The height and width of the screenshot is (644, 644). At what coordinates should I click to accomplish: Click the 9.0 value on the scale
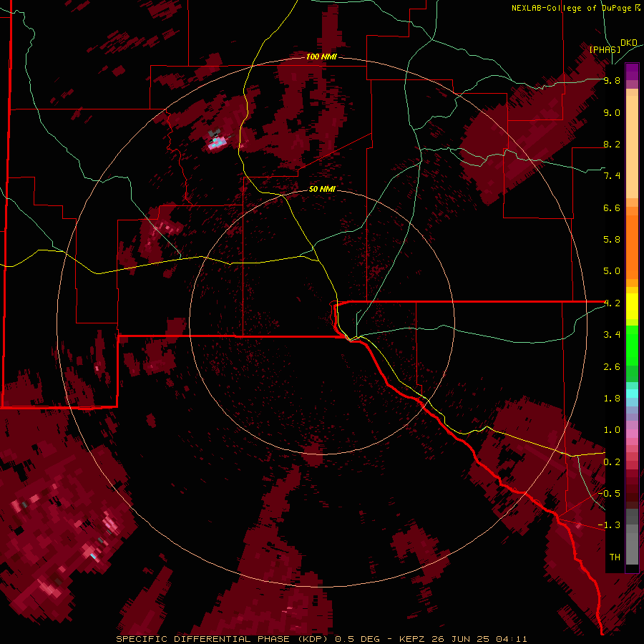612,113
